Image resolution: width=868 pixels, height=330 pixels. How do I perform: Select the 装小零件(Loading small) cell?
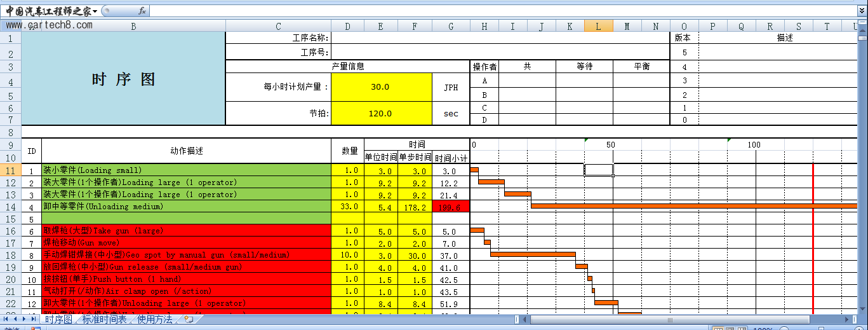(186, 170)
